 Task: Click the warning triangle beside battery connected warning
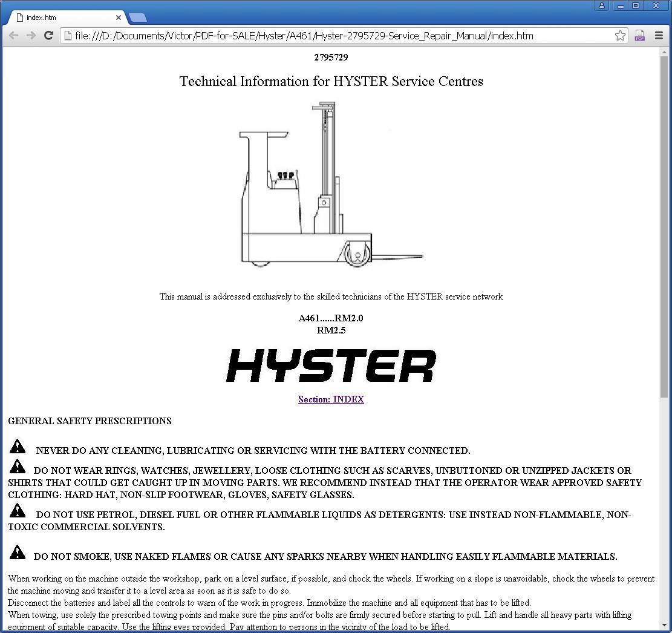point(17,447)
